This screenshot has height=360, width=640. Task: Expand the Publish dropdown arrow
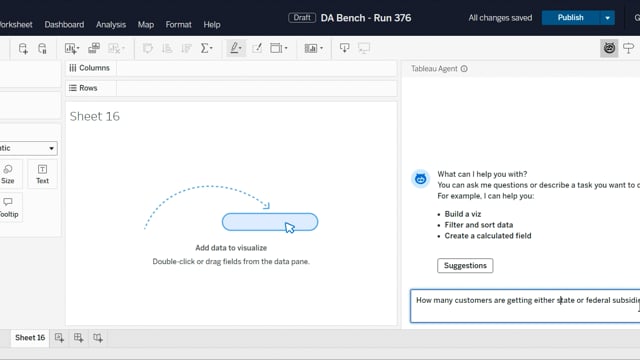pos(607,18)
